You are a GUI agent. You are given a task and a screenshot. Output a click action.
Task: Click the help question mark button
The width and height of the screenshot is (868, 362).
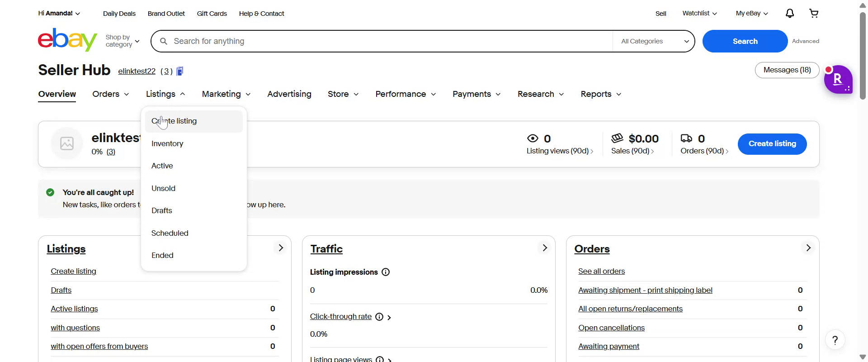click(835, 340)
